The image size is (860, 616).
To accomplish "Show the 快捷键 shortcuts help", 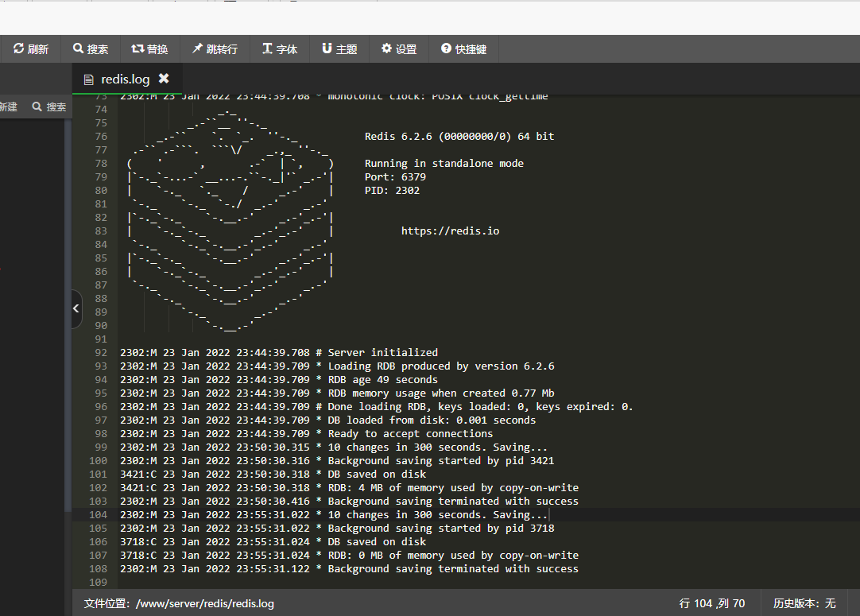I will pos(463,49).
